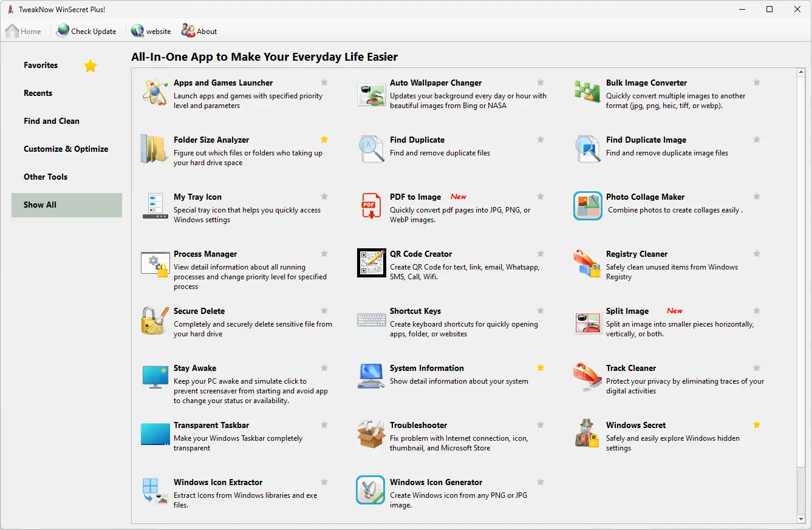This screenshot has width=812, height=530.
Task: Open the Windows Icon Generator icon
Action: (371, 491)
